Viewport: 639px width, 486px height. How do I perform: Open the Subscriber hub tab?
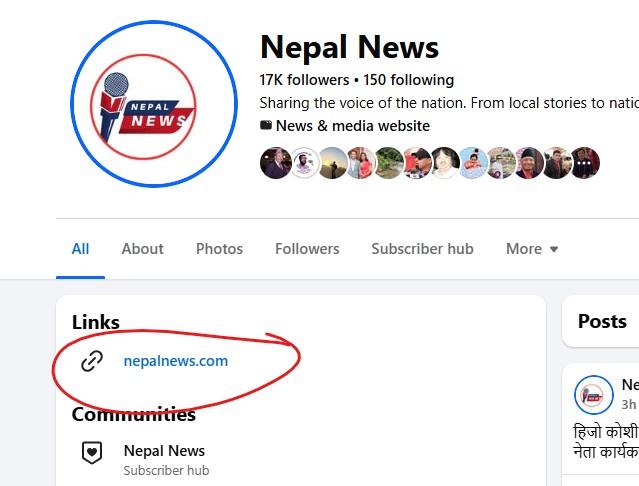(422, 249)
